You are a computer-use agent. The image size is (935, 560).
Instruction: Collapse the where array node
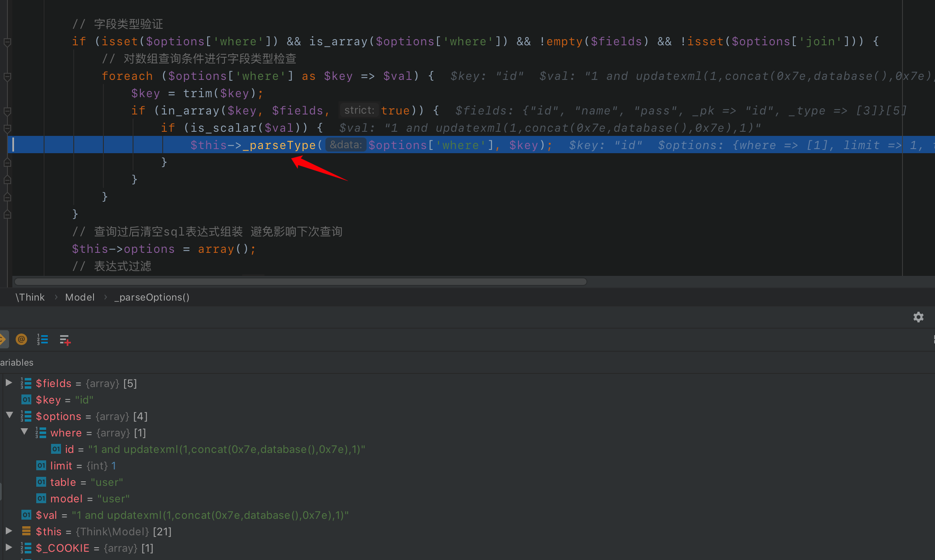(x=24, y=432)
